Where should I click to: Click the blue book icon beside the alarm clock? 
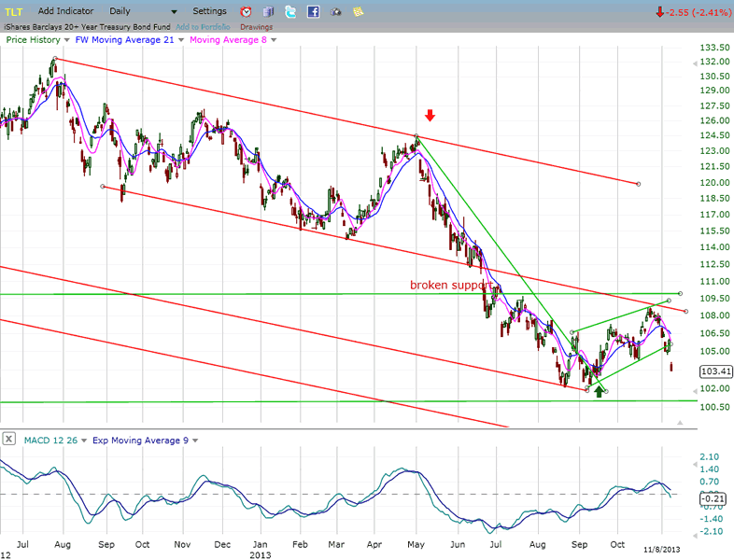pos(268,12)
